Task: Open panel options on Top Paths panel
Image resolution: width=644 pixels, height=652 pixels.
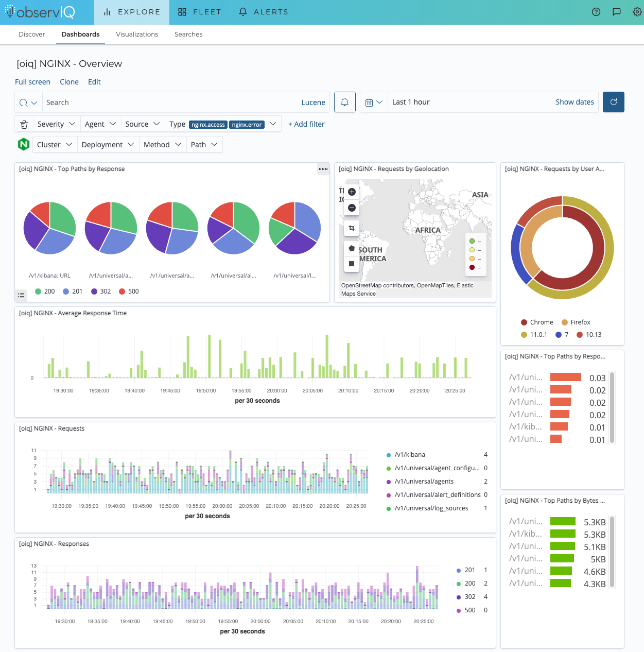Action: pyautogui.click(x=323, y=169)
